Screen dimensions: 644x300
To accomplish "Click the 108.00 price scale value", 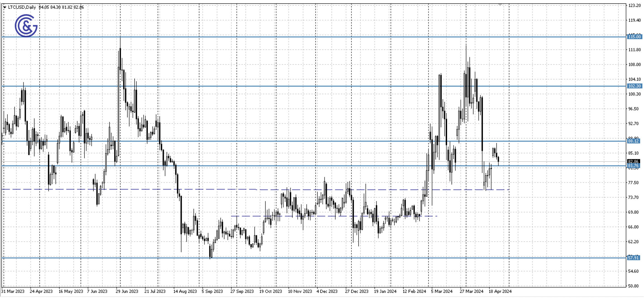I will click(x=634, y=64).
